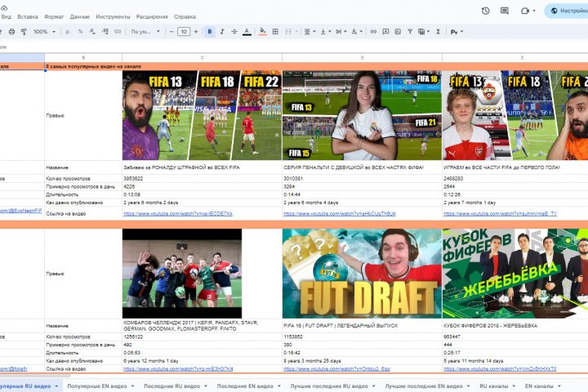
Task: Open the font family dropdown
Action: 145,32
